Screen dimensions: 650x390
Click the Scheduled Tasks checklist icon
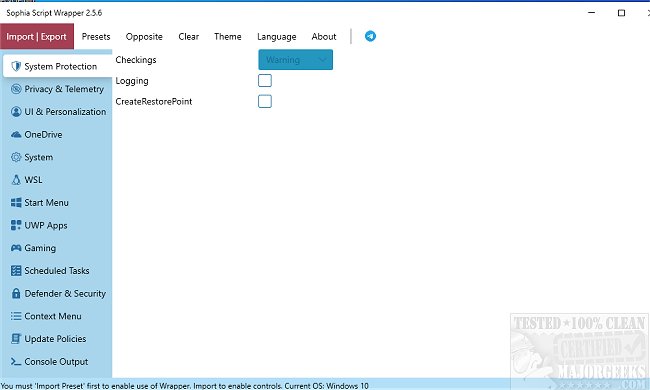coord(16,271)
